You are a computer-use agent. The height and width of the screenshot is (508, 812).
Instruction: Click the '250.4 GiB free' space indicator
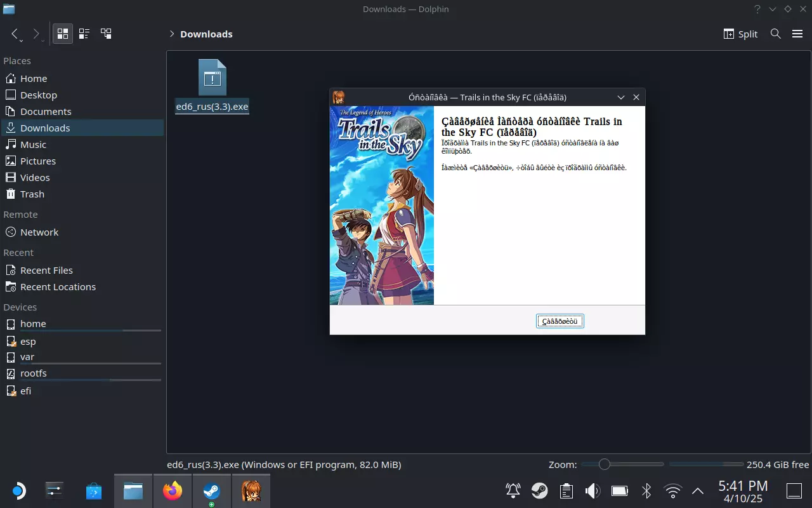pos(778,465)
